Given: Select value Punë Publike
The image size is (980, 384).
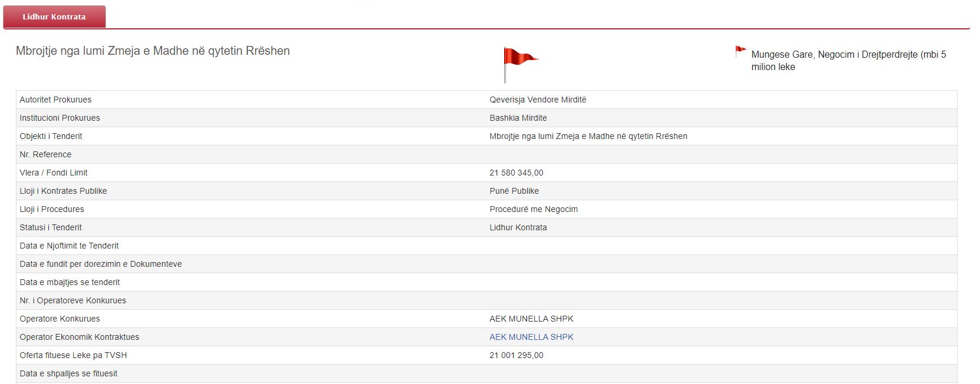Looking at the screenshot, I should click(x=514, y=191).
